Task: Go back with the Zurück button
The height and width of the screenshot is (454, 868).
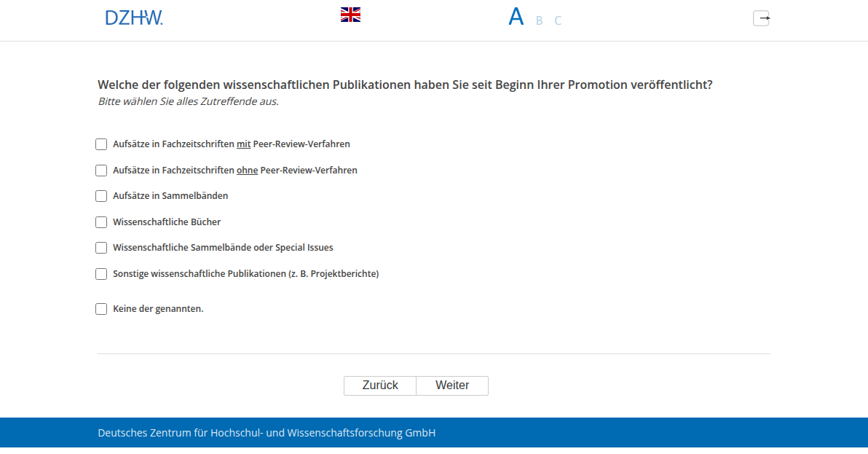Action: tap(380, 385)
